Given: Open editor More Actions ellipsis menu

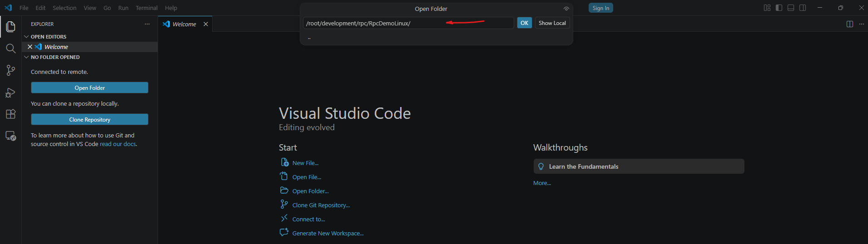Looking at the screenshot, I should point(862,24).
